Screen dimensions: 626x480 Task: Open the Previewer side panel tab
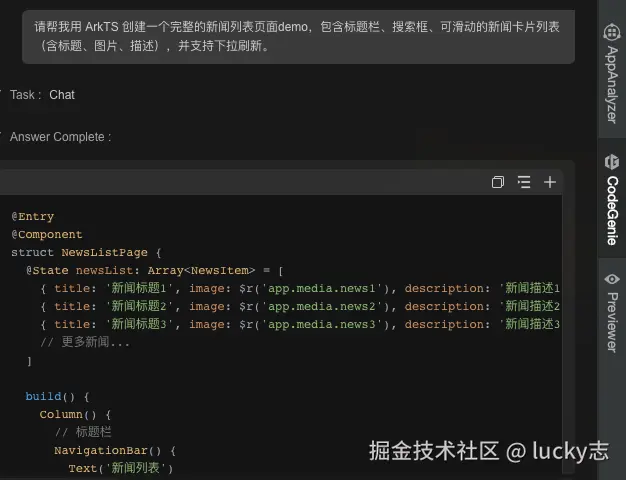(x=612, y=313)
